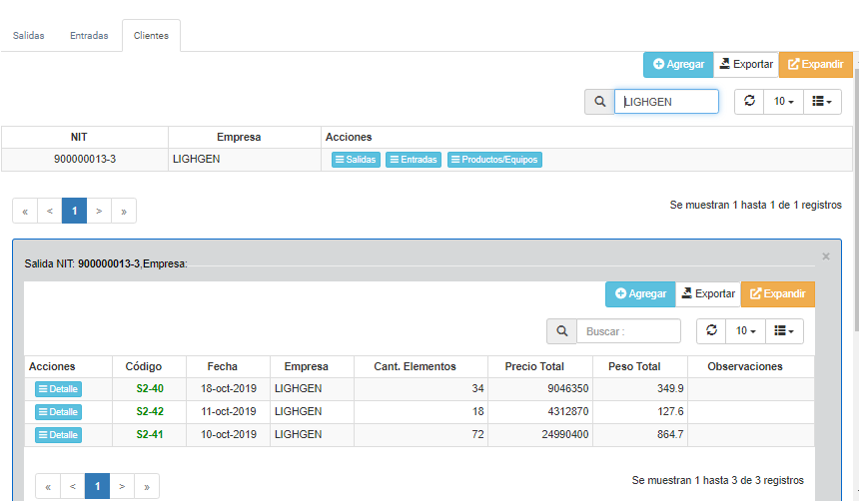Close the Salida NIT panel
Image resolution: width=859 pixels, height=504 pixels.
click(826, 256)
